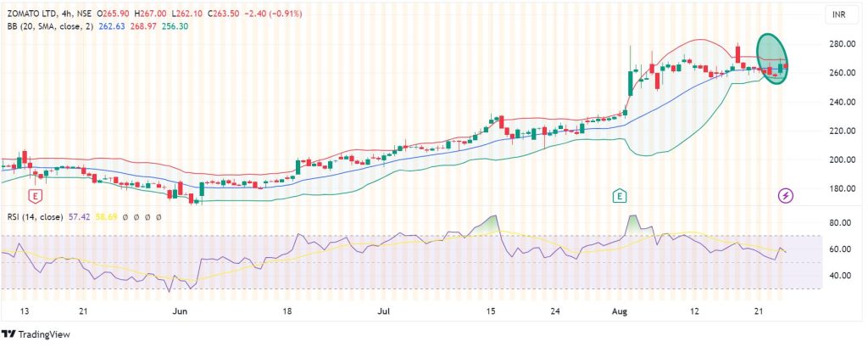Click the 24 date label on time axis
Image resolution: width=868 pixels, height=347 pixels.
(x=555, y=311)
